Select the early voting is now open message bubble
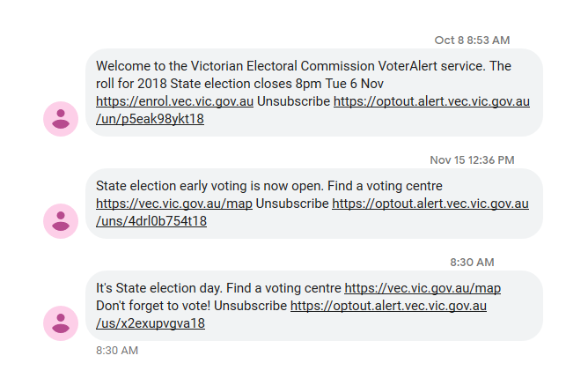This screenshot has height=378, width=588. pos(314,204)
